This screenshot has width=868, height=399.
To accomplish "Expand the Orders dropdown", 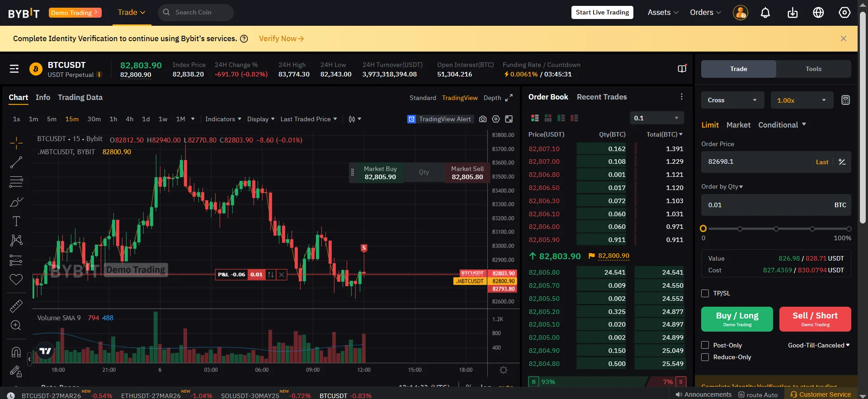I will [x=706, y=12].
